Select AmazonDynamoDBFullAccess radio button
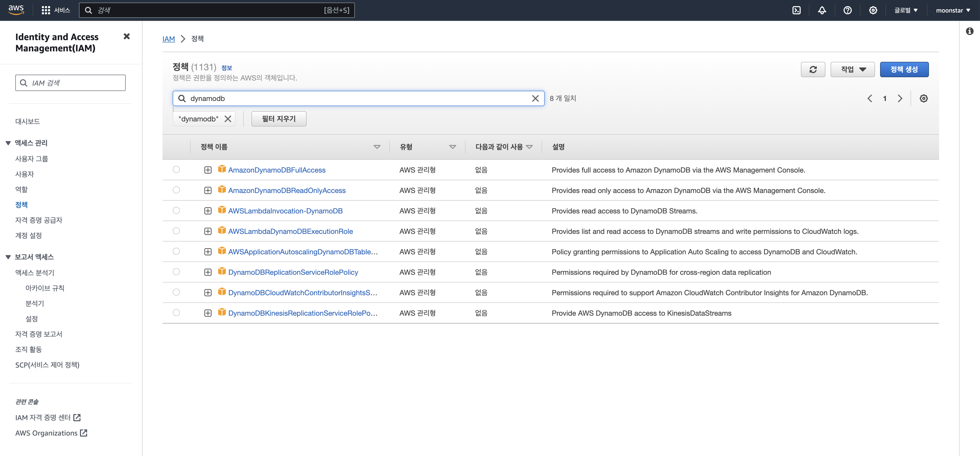 [176, 170]
